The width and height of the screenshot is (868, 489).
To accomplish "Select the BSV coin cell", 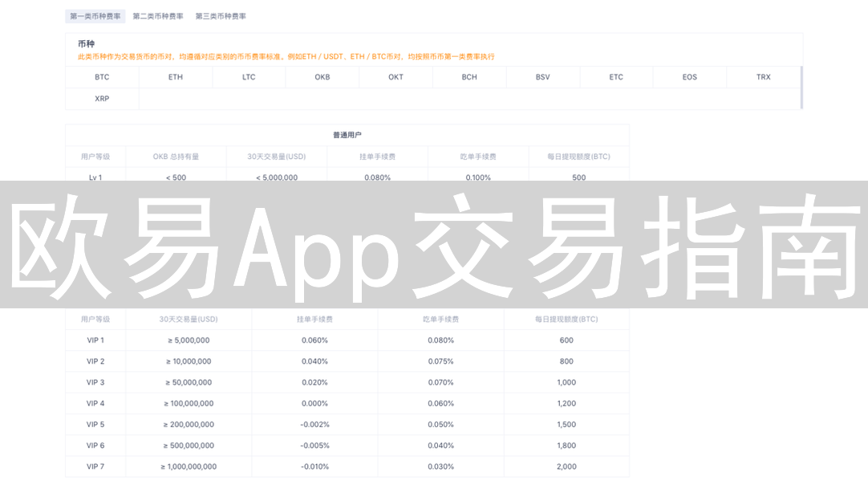I will (x=543, y=77).
